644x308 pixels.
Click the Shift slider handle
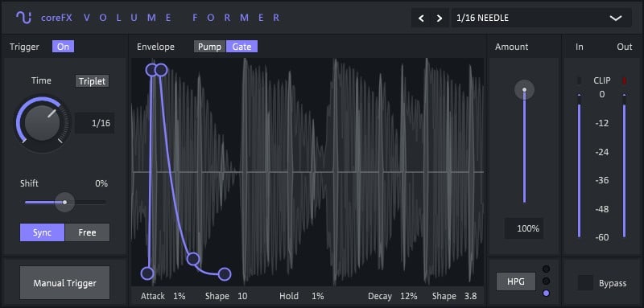(65, 202)
